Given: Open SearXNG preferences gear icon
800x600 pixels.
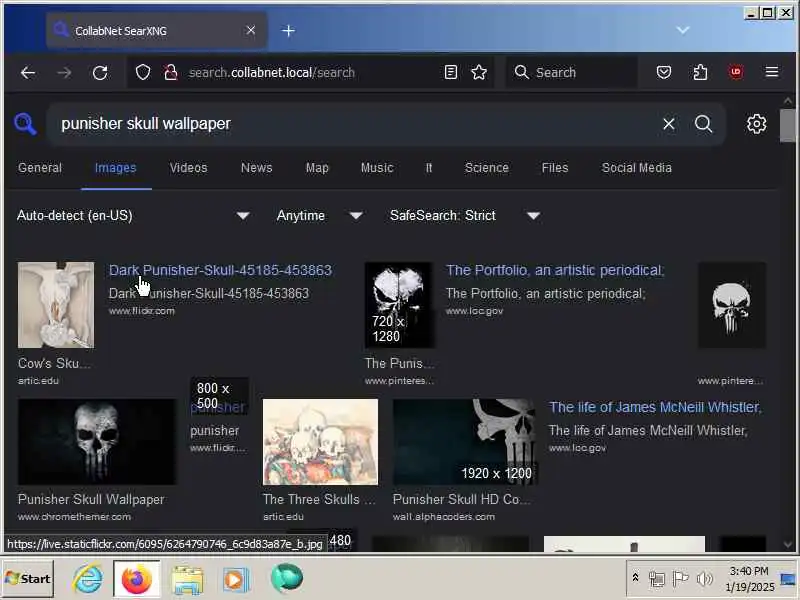Looking at the screenshot, I should click(x=756, y=123).
